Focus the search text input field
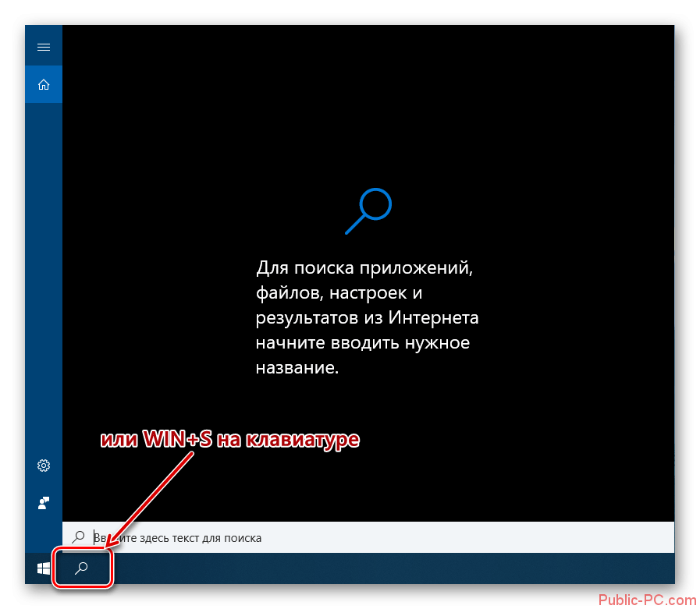This screenshot has height=609, width=700. [x=368, y=537]
